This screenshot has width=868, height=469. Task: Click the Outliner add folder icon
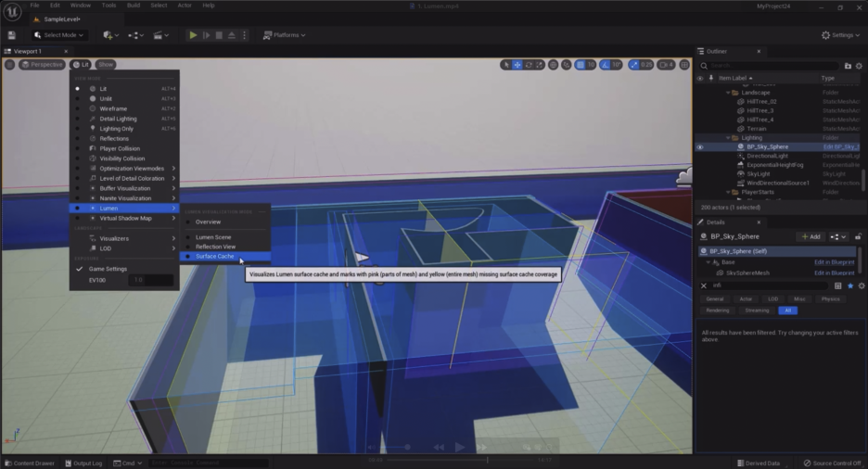point(848,66)
